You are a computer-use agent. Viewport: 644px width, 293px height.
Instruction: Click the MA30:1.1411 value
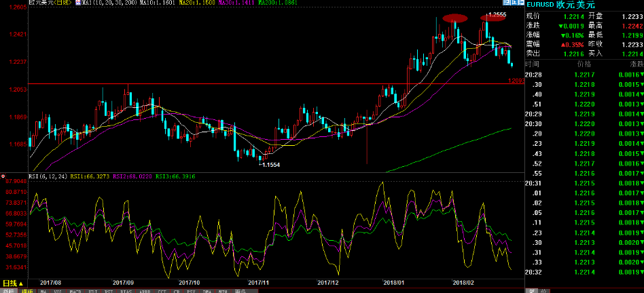[x=235, y=3]
